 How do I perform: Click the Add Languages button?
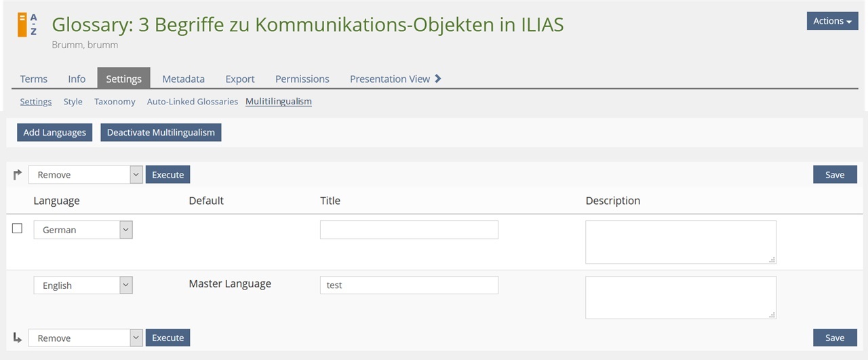(55, 132)
